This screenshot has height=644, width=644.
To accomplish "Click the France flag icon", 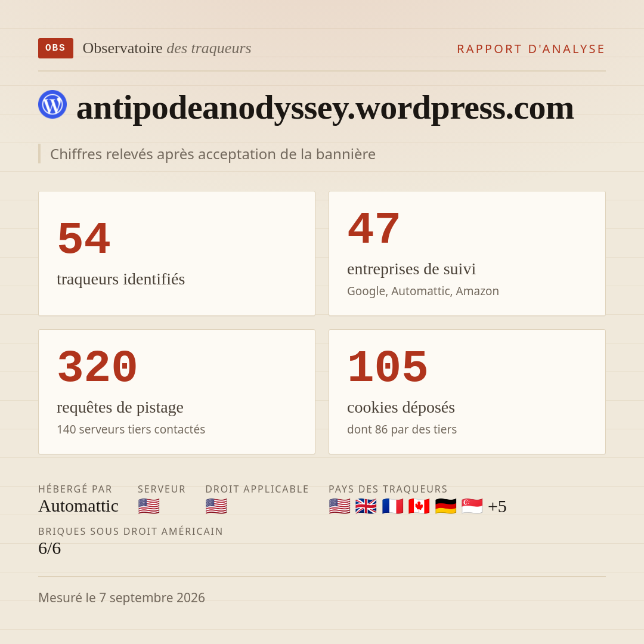I will pyautogui.click(x=392, y=506).
